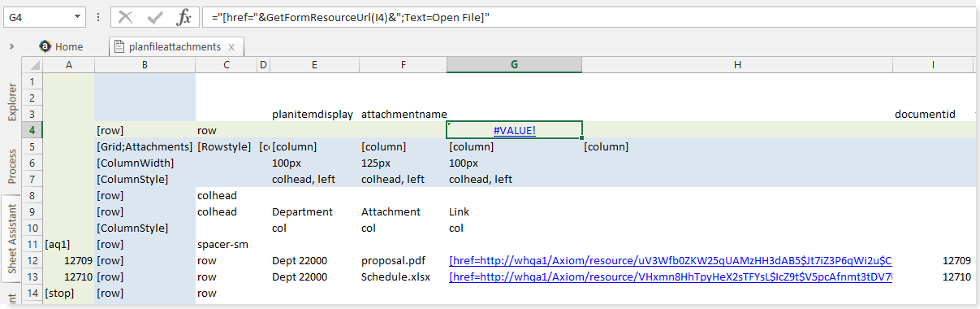This screenshot has height=309, width=980.
Task: Select row 12 header
Action: (33, 261)
